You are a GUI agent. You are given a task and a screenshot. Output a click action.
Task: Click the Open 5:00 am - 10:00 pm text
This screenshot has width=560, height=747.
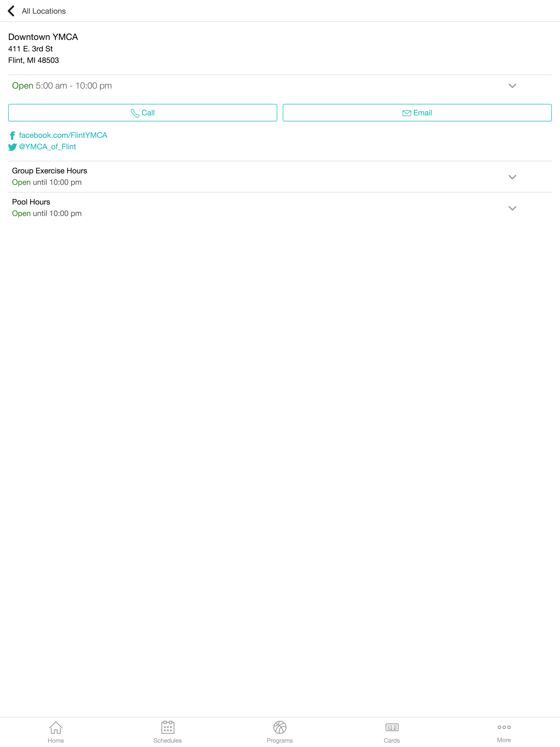point(62,86)
